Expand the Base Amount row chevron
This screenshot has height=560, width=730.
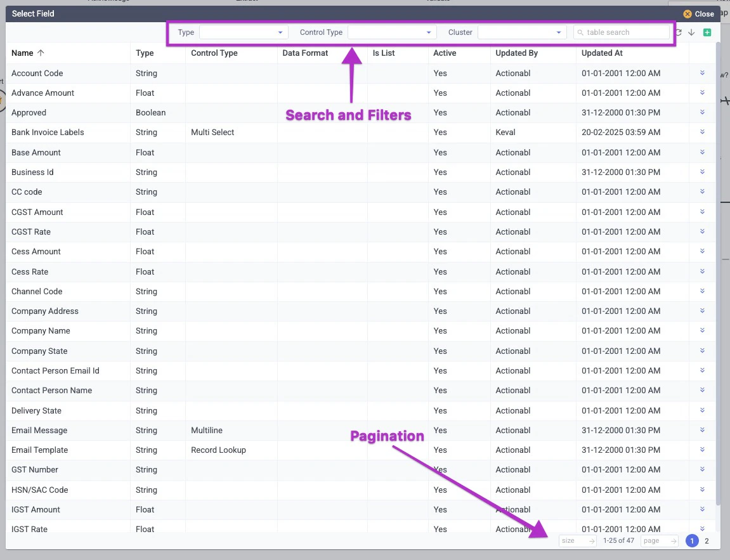click(702, 152)
